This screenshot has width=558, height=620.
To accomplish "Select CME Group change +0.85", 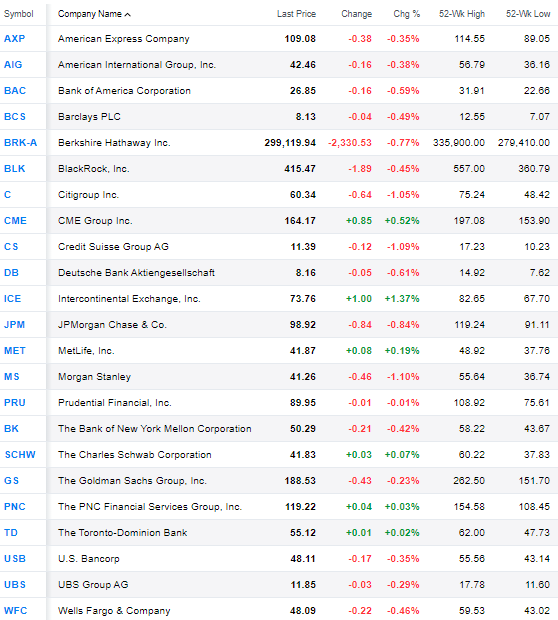I will [x=359, y=221].
